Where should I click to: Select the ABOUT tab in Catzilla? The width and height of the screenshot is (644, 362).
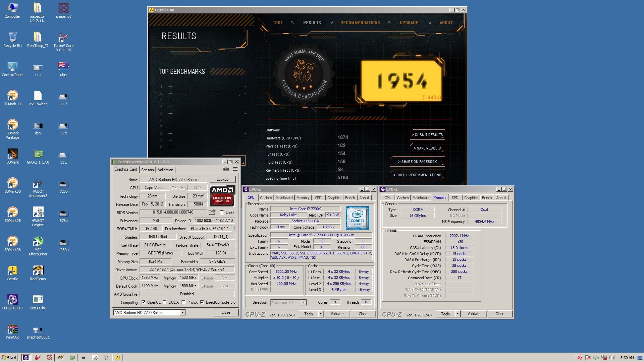pos(446,23)
